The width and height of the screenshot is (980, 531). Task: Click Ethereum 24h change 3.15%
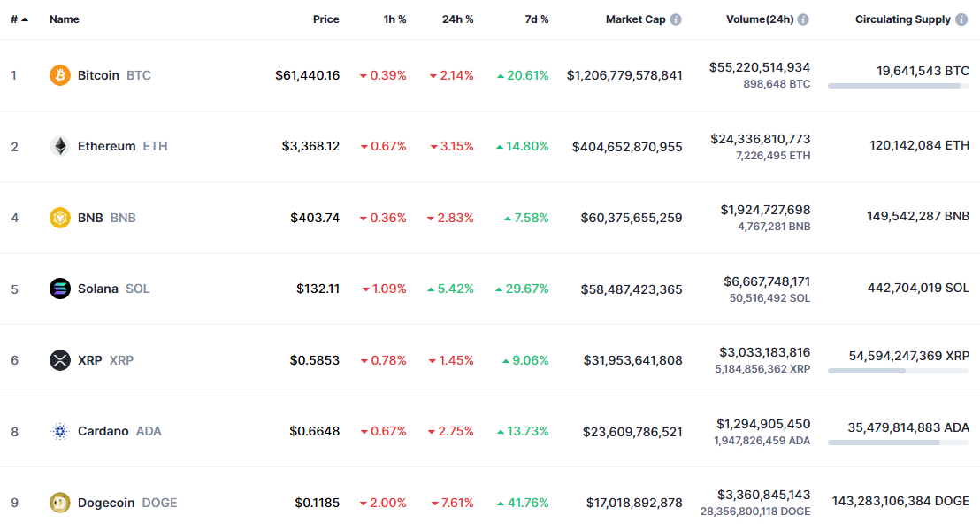pyautogui.click(x=452, y=146)
